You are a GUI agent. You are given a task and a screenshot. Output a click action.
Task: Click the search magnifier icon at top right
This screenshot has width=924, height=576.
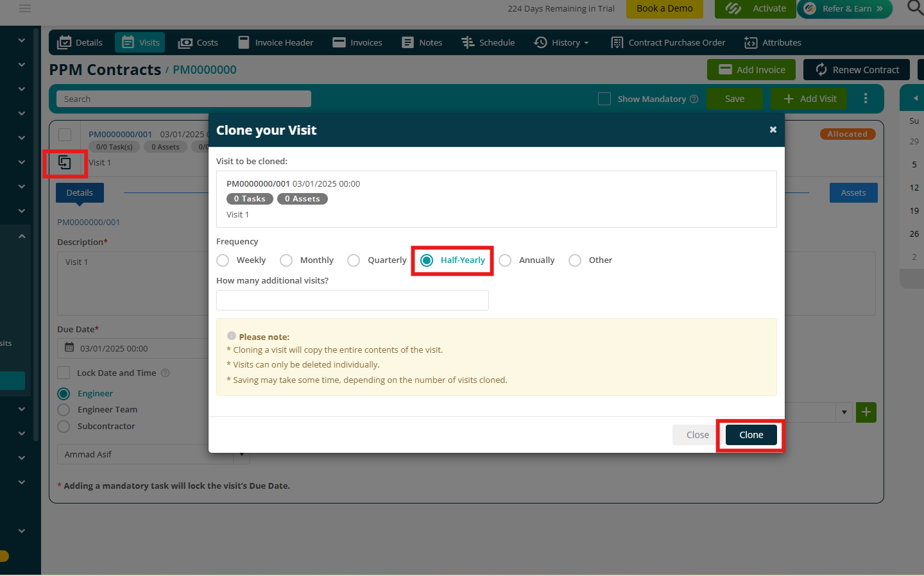coord(914,8)
